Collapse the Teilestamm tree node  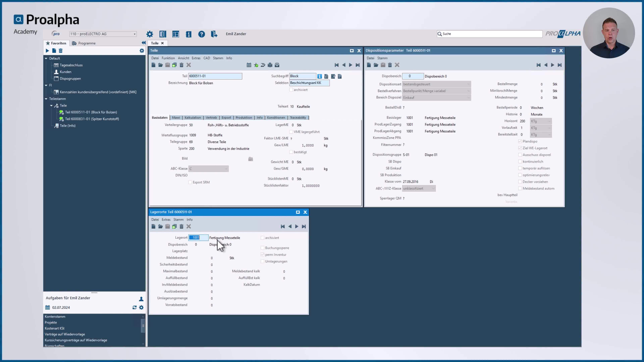[x=46, y=99]
